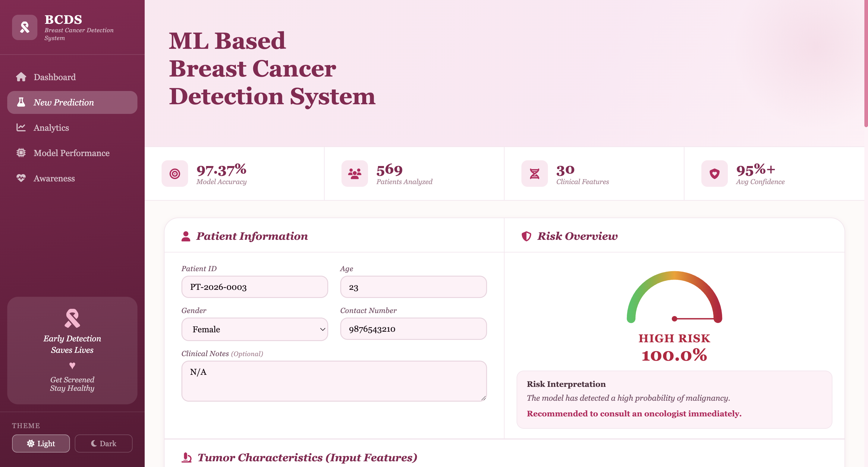Screen dimensions: 868x467
Task: Click the Contact Number input field
Action: (413, 328)
